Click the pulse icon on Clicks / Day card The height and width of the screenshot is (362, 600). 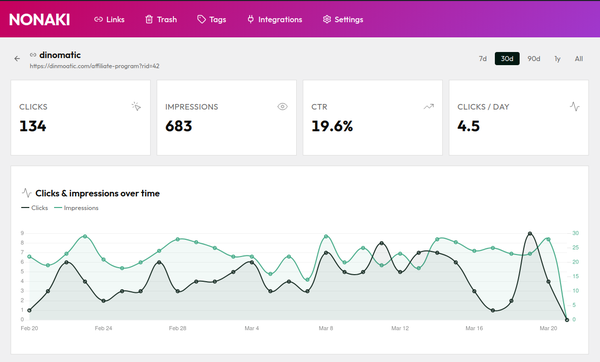click(x=574, y=106)
